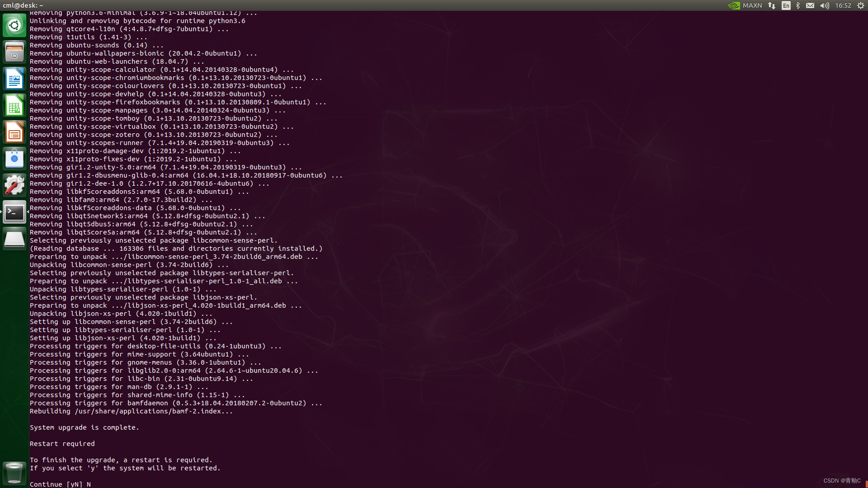This screenshot has width=868, height=488.
Task: Click 'Unpacking libjson-xs-perl' line
Action: pos(121,314)
